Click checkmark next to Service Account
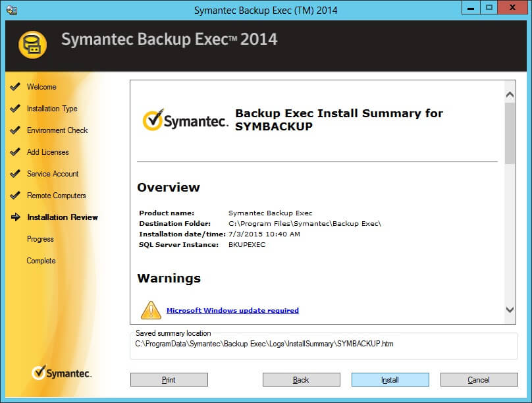The width and height of the screenshot is (532, 403). [x=15, y=173]
